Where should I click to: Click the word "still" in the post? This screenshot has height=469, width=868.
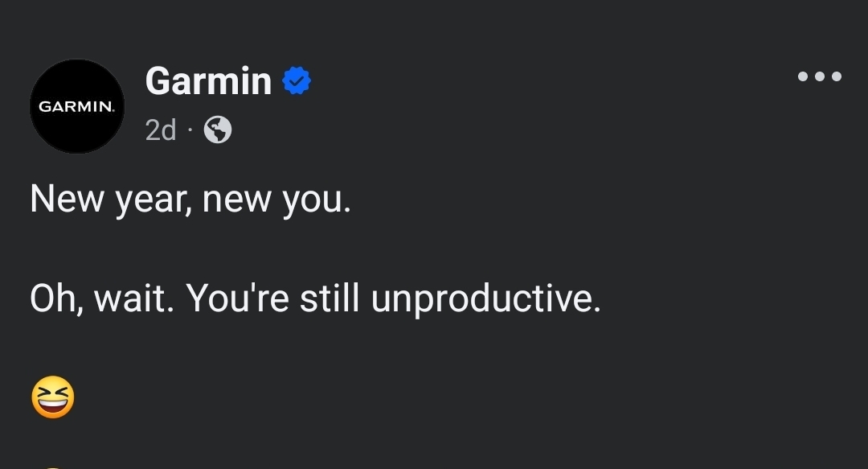point(330,299)
